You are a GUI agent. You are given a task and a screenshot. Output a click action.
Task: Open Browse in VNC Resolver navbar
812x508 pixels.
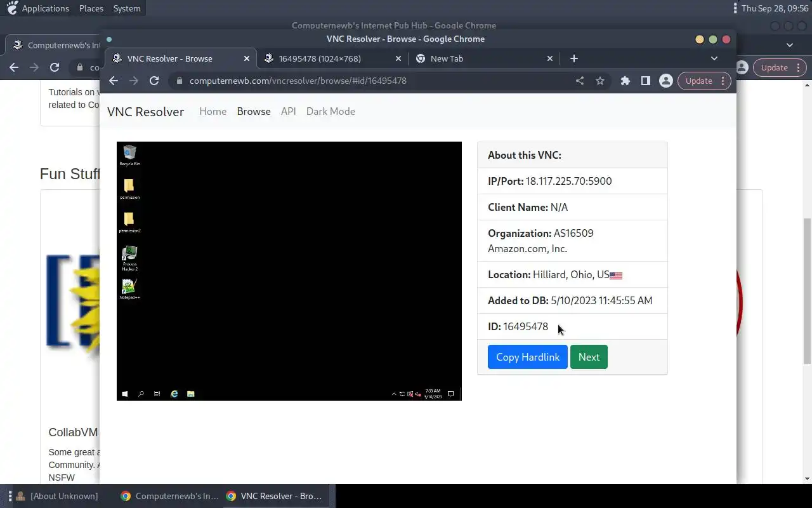point(254,111)
